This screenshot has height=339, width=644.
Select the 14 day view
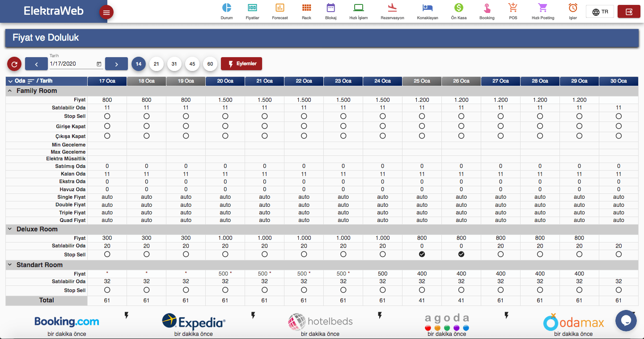(139, 64)
